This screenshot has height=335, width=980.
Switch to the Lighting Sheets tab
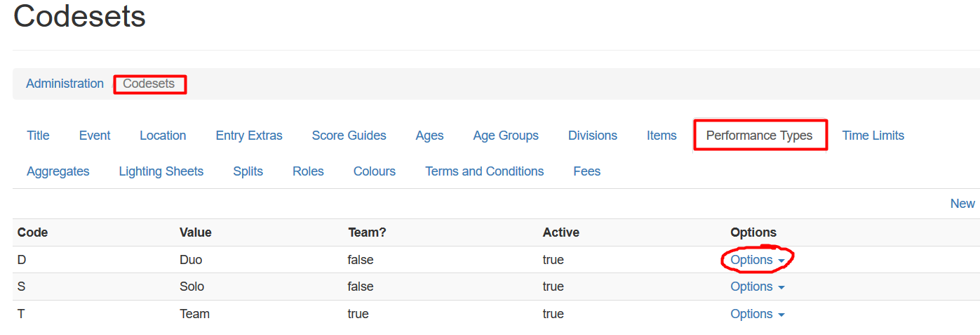pyautogui.click(x=161, y=171)
